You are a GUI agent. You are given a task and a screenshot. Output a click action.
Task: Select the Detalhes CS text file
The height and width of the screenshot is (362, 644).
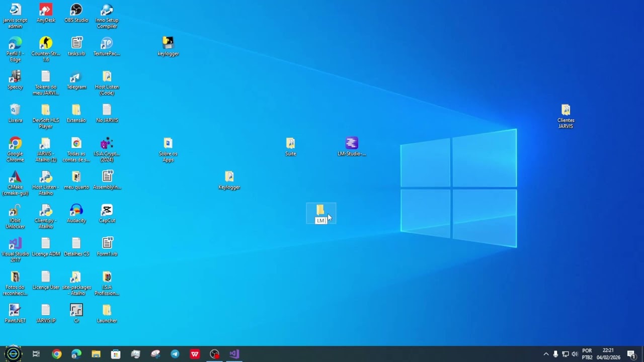(76, 247)
